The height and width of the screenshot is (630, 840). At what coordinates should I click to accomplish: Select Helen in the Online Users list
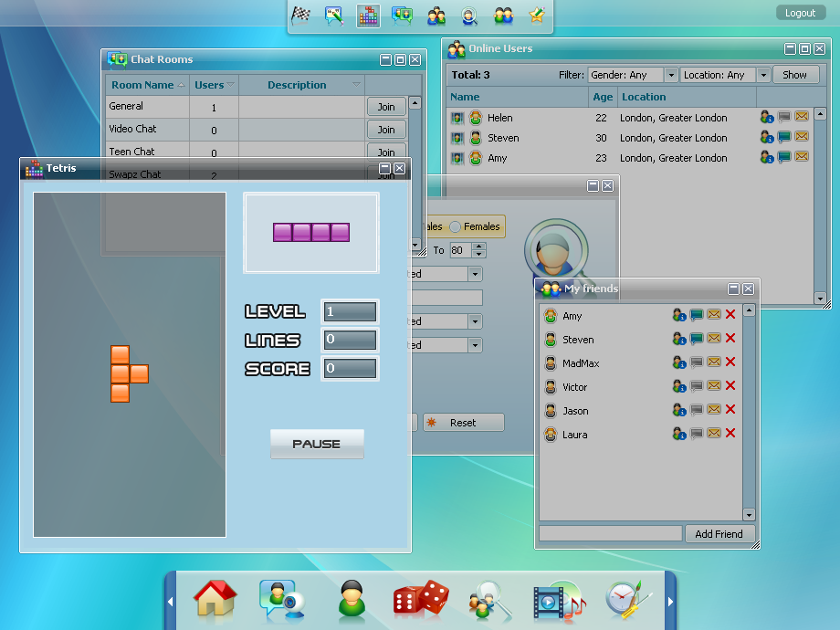tap(629, 117)
